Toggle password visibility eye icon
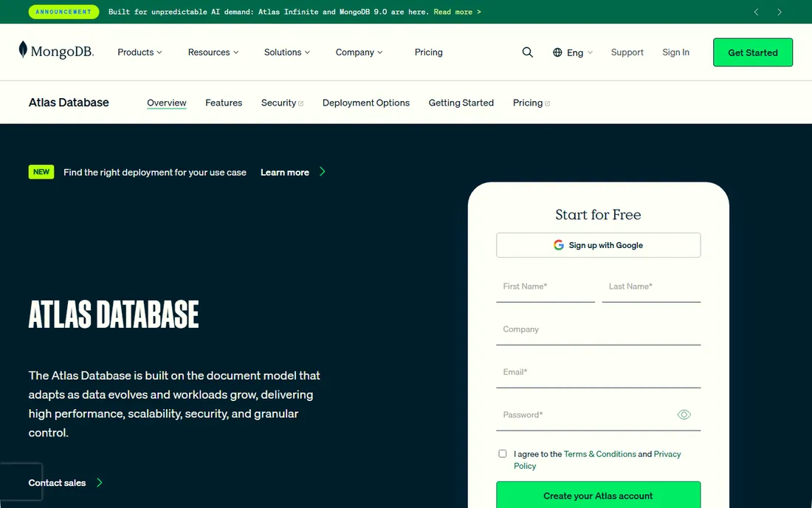 tap(684, 415)
